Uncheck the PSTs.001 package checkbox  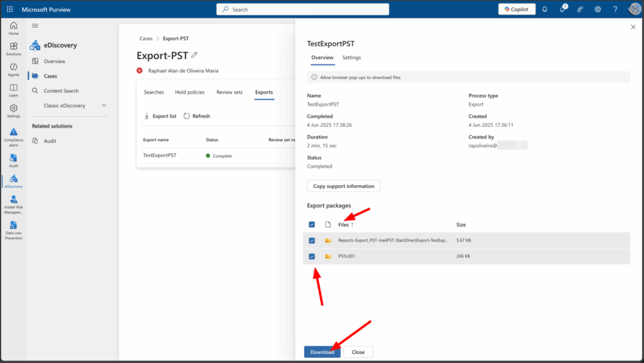312,256
